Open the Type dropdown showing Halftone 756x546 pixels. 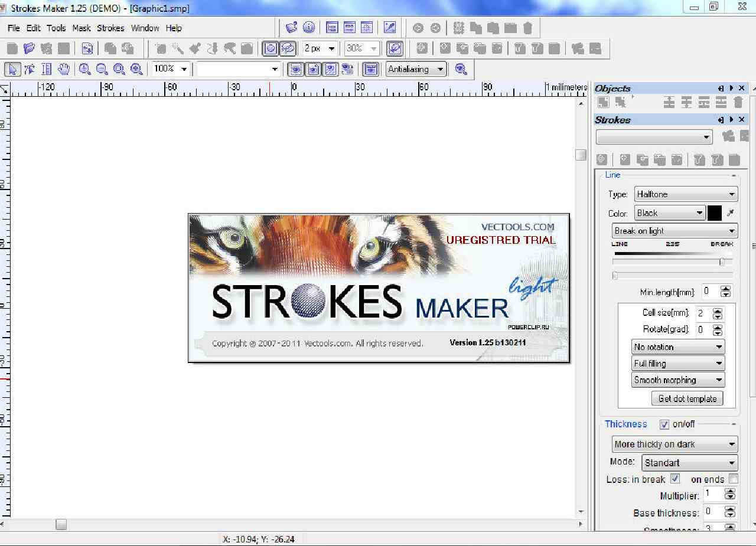click(686, 194)
